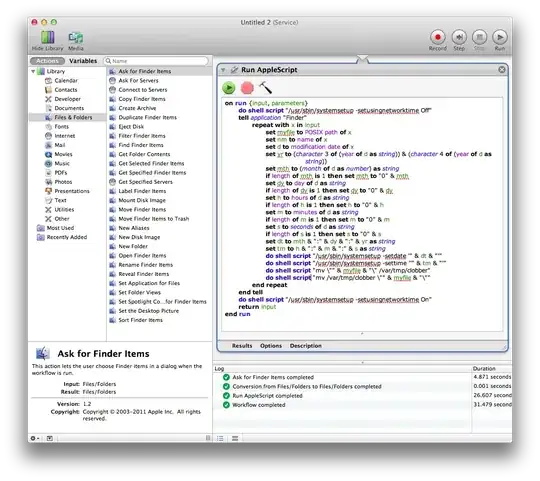Viewport: 540px width, 481px height.
Task: Click the Stop toolbar button
Action: point(479,37)
